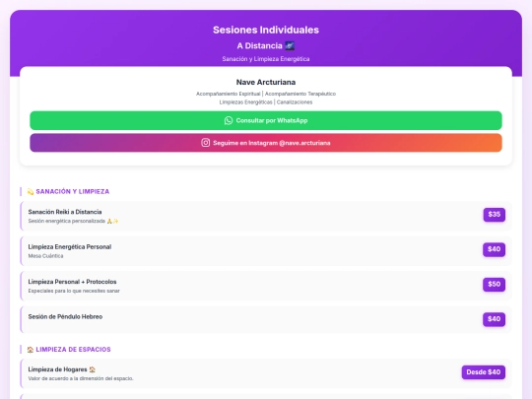Screen dimensions: 532x399
Task: Click the Instagram logo icon
Action: 205,143
